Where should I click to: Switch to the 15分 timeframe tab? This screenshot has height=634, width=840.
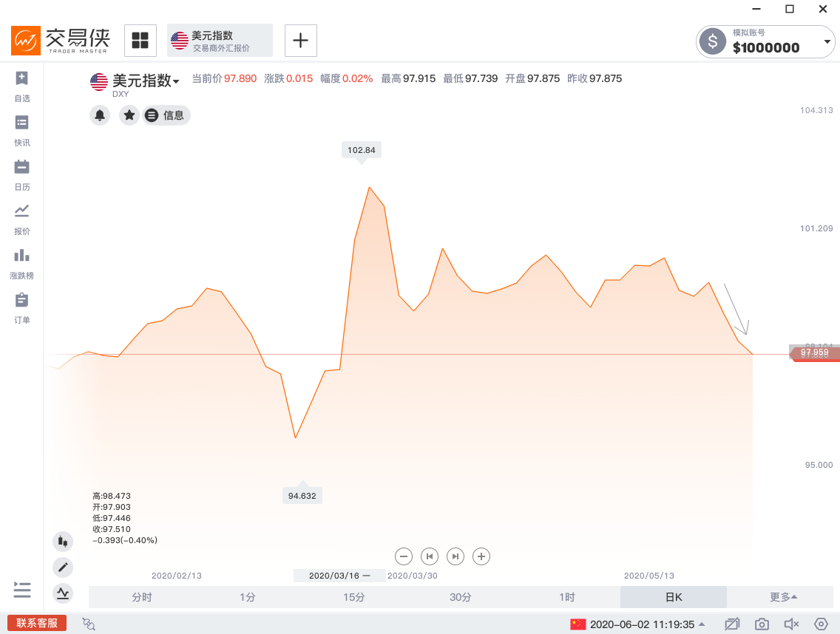(x=354, y=597)
